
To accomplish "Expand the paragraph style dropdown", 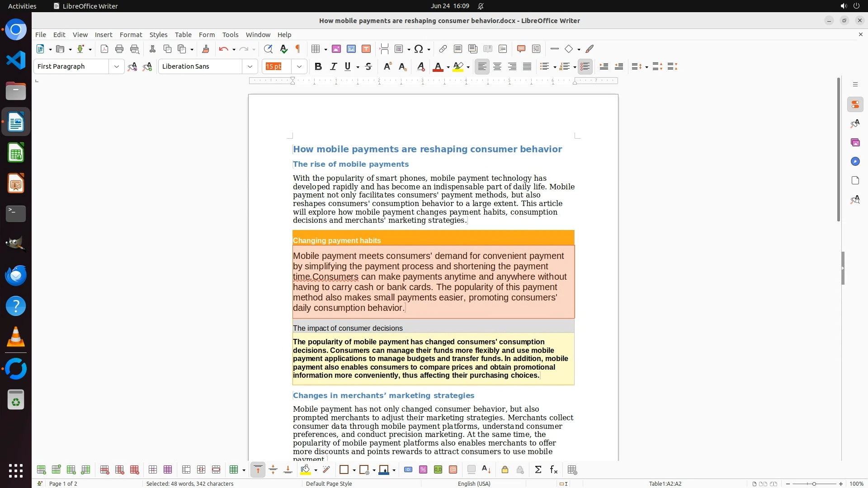I will pos(117,66).
